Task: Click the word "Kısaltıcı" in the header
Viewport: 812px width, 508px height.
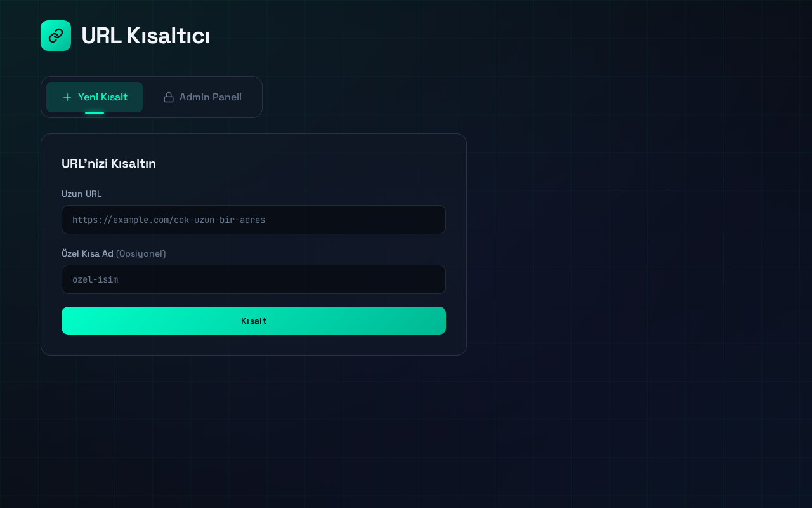Action: point(168,36)
